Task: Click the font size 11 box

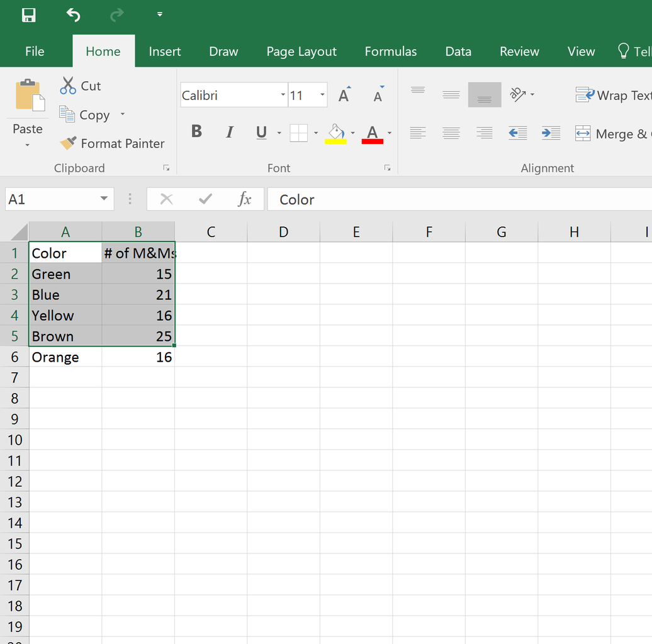Action: (x=303, y=95)
